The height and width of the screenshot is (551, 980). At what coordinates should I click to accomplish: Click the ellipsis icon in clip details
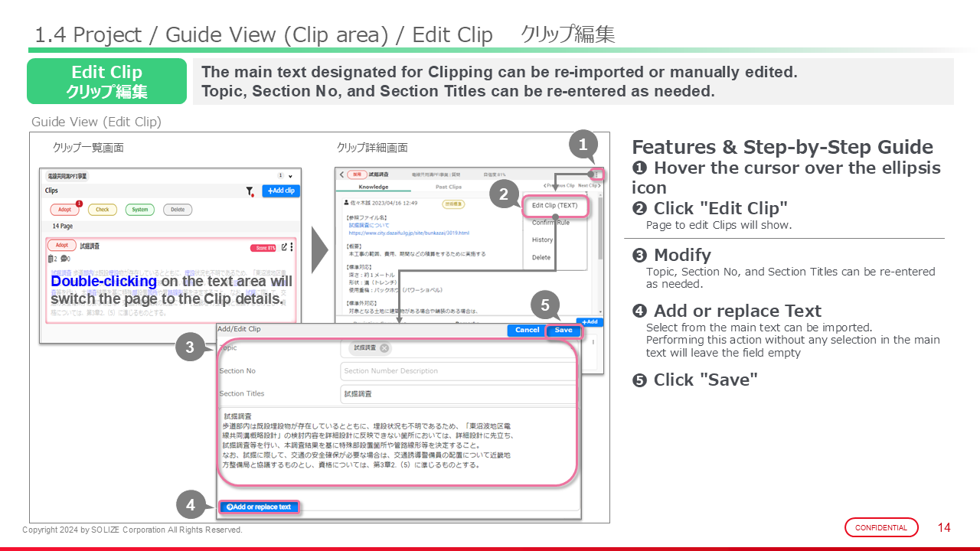coord(597,174)
